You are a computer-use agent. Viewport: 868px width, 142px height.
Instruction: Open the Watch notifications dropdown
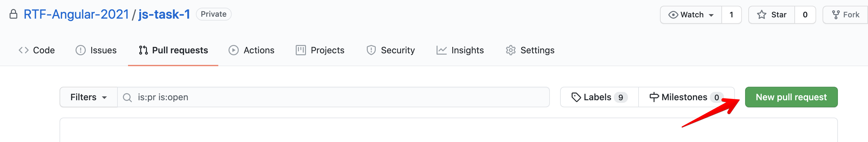[x=691, y=15]
